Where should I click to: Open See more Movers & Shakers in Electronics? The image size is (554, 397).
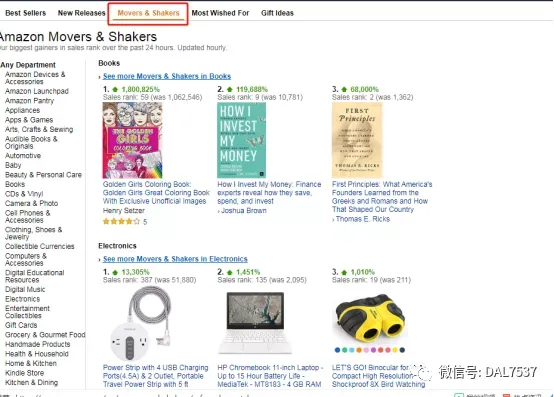pyautogui.click(x=175, y=259)
